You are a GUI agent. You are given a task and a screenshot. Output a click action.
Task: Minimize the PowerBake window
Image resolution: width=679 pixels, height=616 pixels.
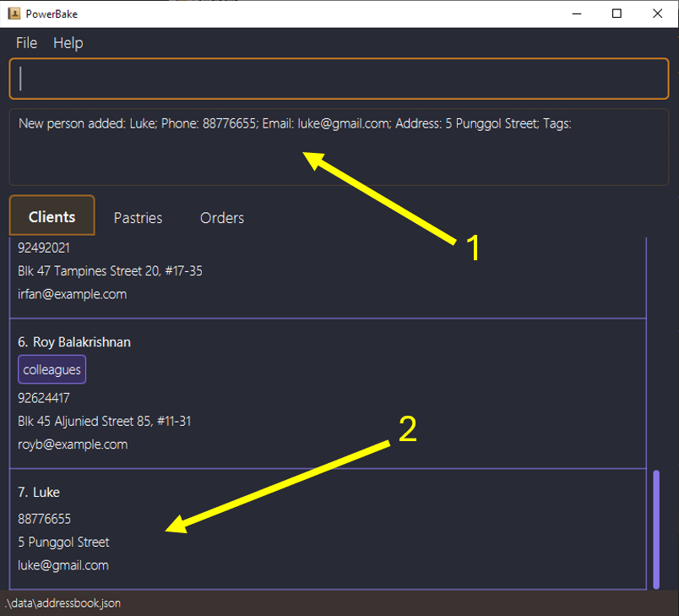(x=578, y=14)
